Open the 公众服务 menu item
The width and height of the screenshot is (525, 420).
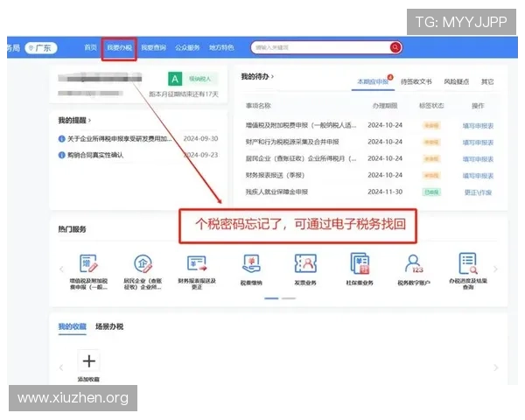(187, 47)
